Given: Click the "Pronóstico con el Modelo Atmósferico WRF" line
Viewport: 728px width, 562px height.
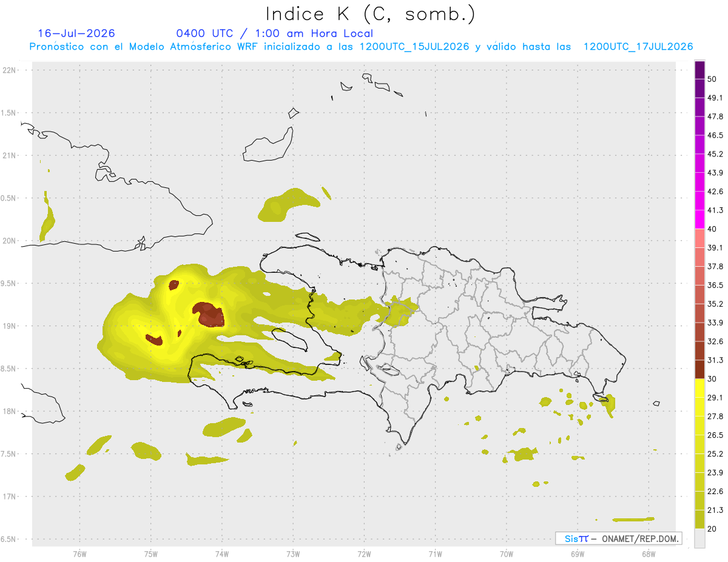Looking at the screenshot, I should [361, 47].
